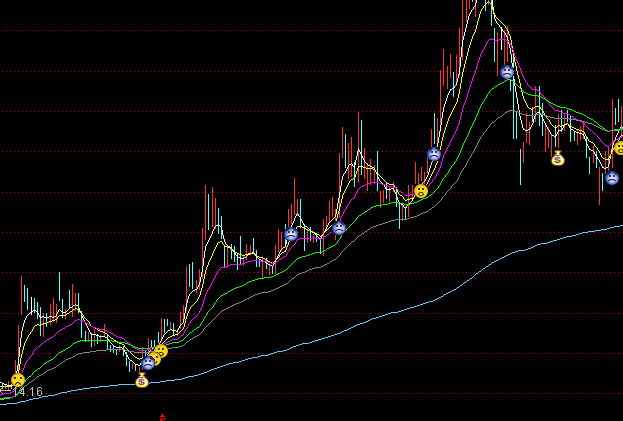Click the blue sad face near the right edge

pyautogui.click(x=610, y=179)
